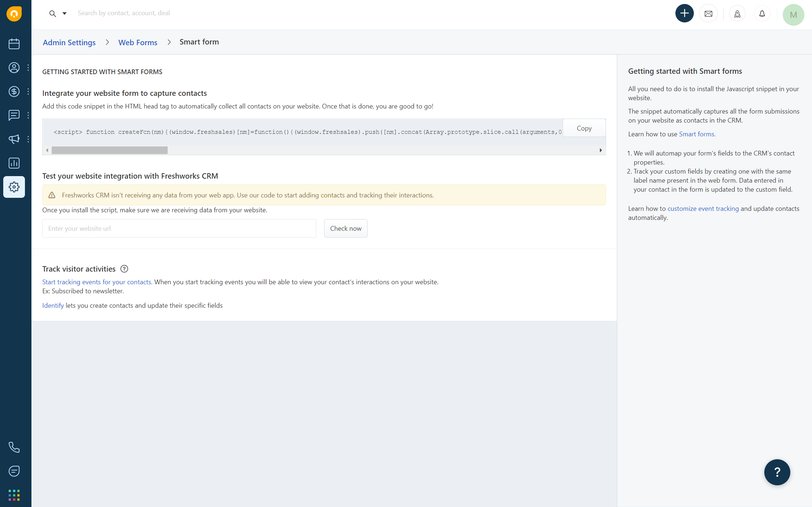Viewport: 812px width, 507px height.
Task: Expand the search filter dropdown arrow
Action: (x=64, y=13)
